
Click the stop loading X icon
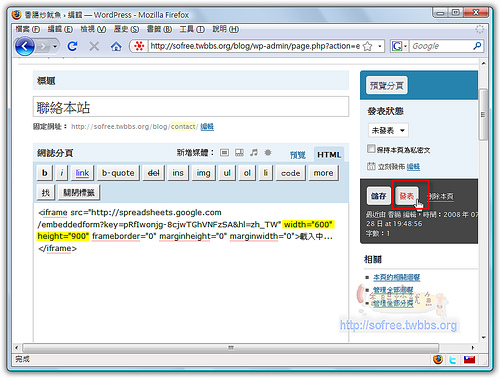tap(94, 46)
